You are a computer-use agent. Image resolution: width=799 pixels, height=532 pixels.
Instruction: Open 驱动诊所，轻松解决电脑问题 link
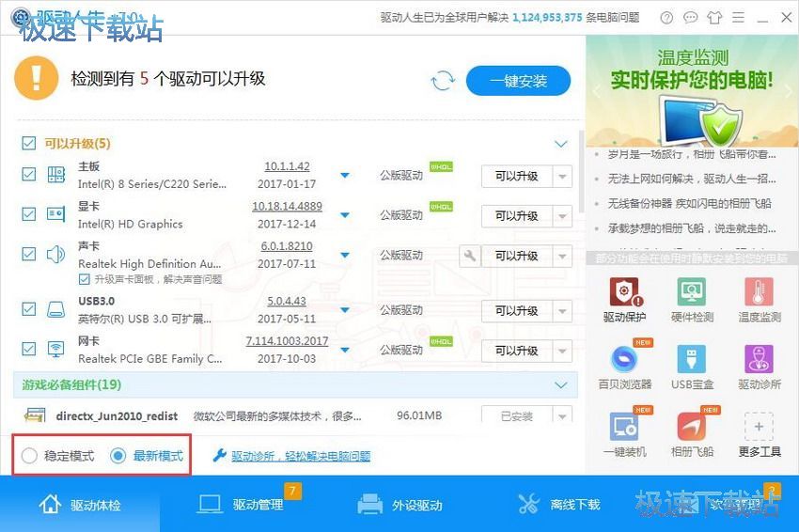pyautogui.click(x=301, y=456)
